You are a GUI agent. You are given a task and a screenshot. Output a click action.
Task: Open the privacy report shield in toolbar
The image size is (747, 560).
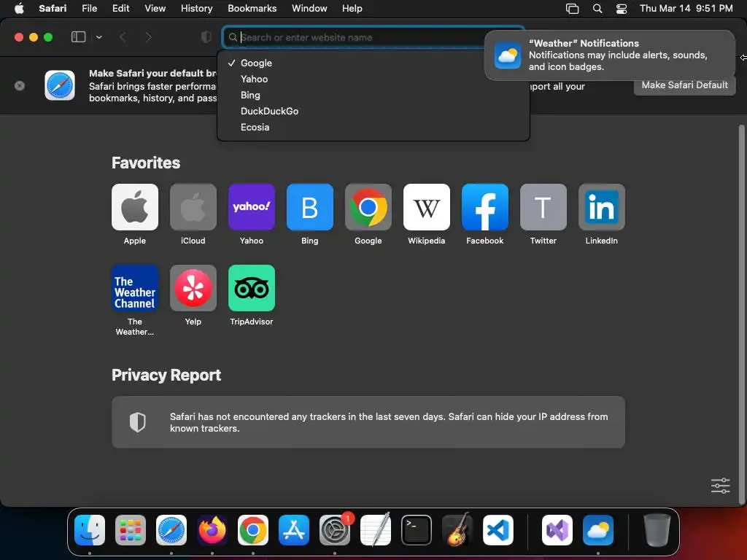click(x=206, y=37)
